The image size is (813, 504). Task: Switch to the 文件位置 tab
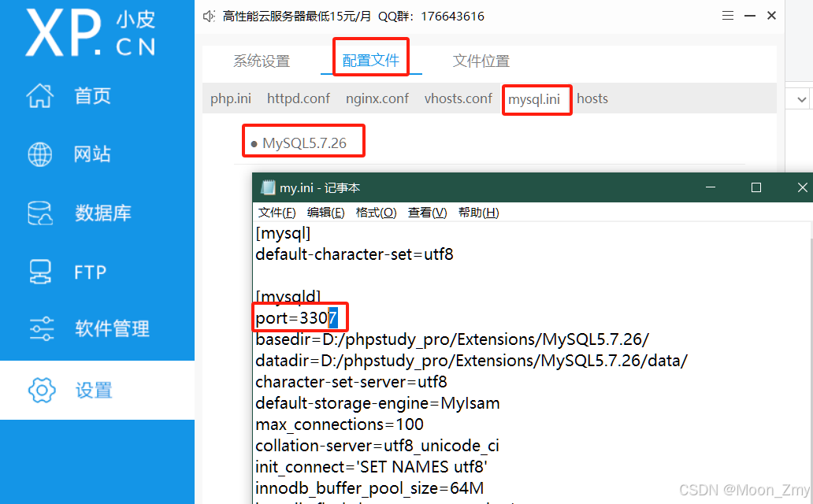tap(481, 61)
